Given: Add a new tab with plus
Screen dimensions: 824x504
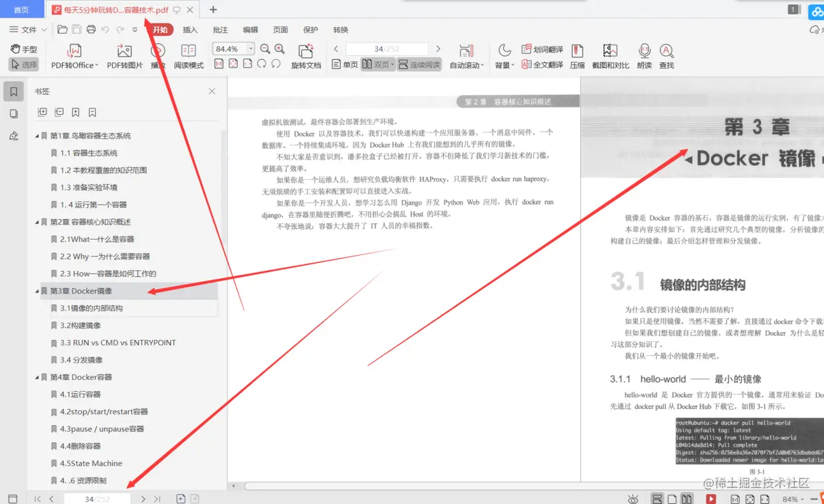Looking at the screenshot, I should coord(213,9).
